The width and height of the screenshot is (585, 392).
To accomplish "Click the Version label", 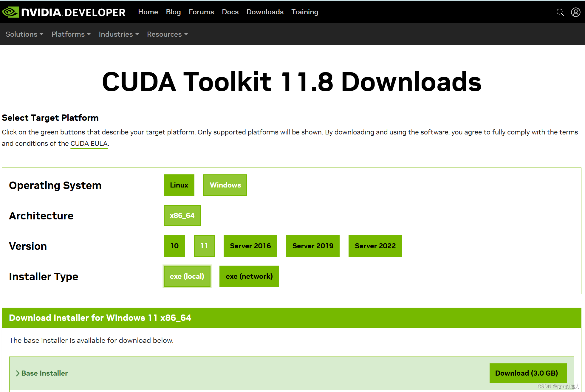I will pos(28,246).
